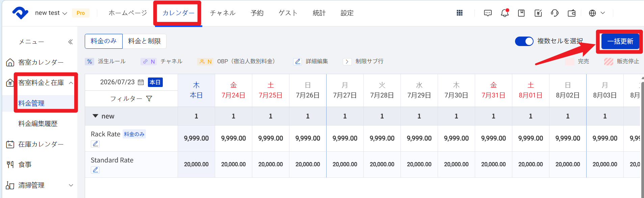Select Standard Rate cell for 7月31日
This screenshot has height=198, width=644.
tap(493, 164)
